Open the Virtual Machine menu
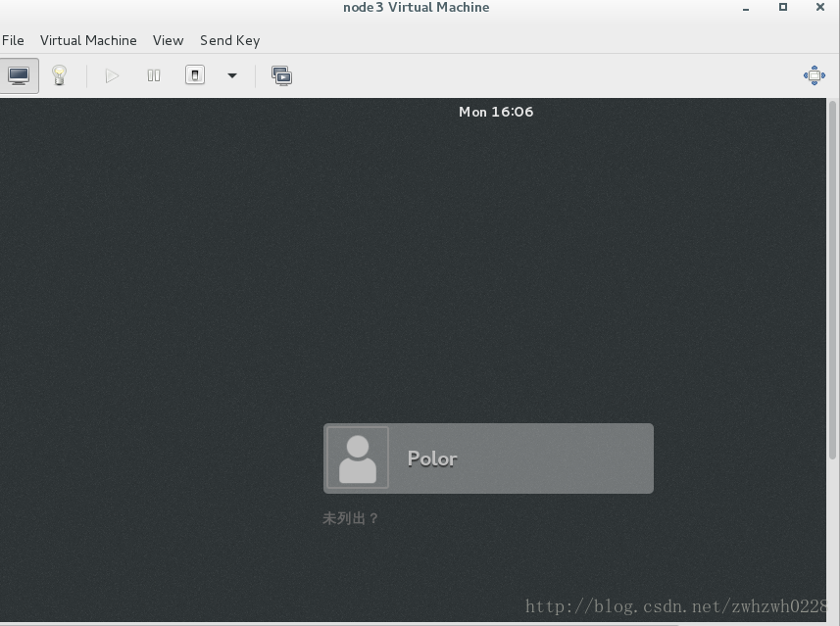The image size is (840, 626). (x=88, y=41)
